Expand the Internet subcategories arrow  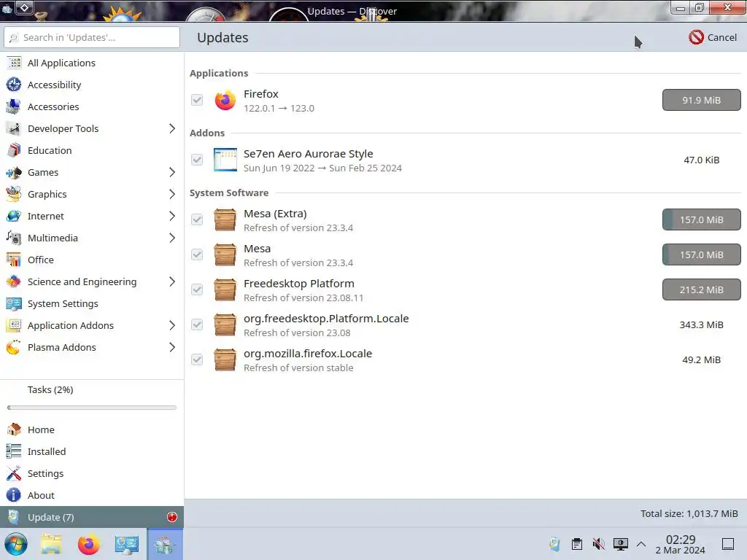(172, 216)
